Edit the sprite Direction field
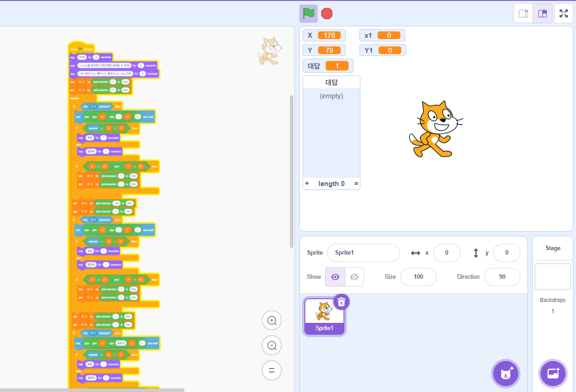The width and height of the screenshot is (576, 392). pos(502,277)
